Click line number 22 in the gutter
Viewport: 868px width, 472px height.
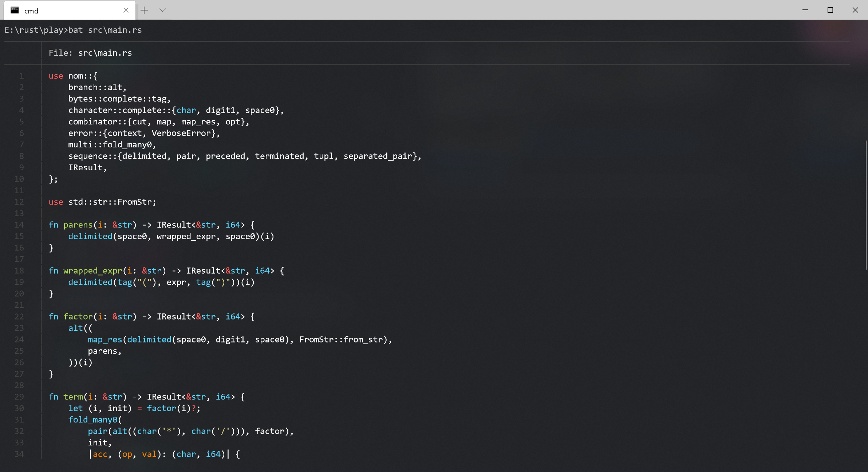click(19, 317)
